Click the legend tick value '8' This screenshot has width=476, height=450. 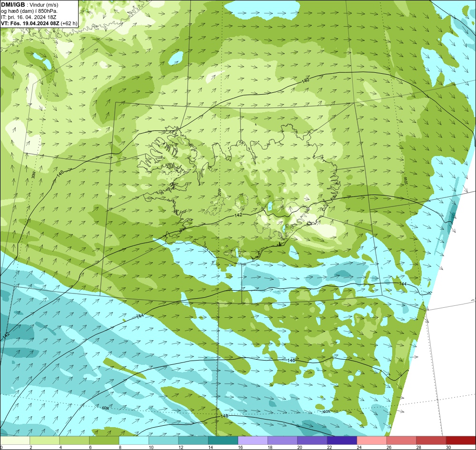[x=120, y=447]
